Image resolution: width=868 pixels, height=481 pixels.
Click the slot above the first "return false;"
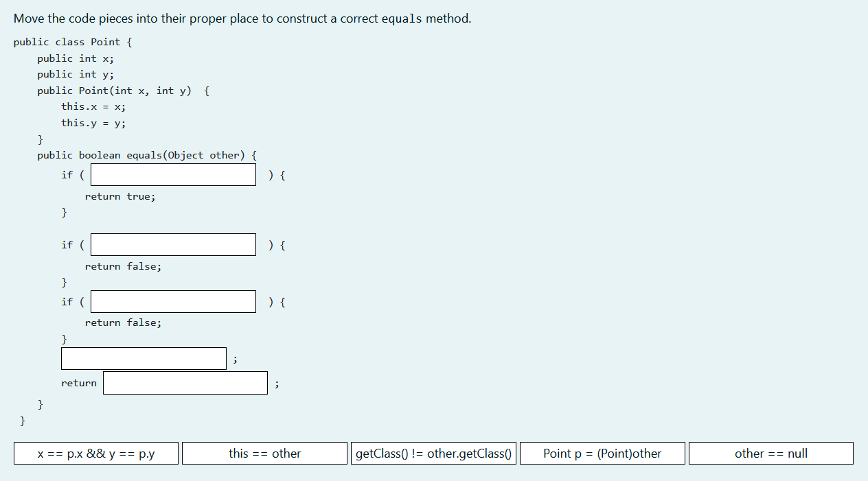coord(172,244)
